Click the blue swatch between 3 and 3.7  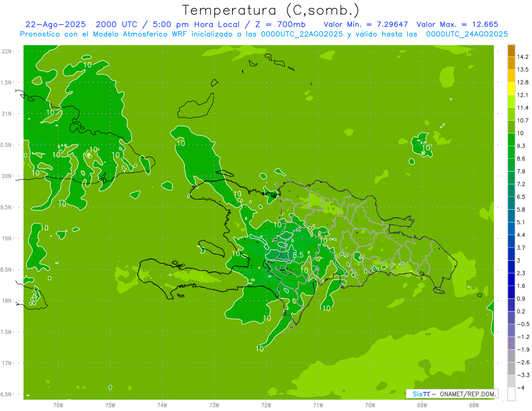(511, 254)
